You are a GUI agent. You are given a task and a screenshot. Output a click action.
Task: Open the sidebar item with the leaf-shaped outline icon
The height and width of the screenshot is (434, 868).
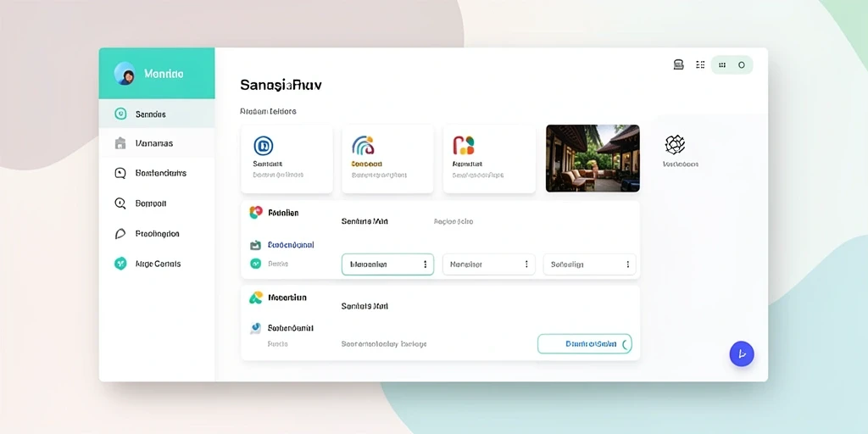(157, 234)
